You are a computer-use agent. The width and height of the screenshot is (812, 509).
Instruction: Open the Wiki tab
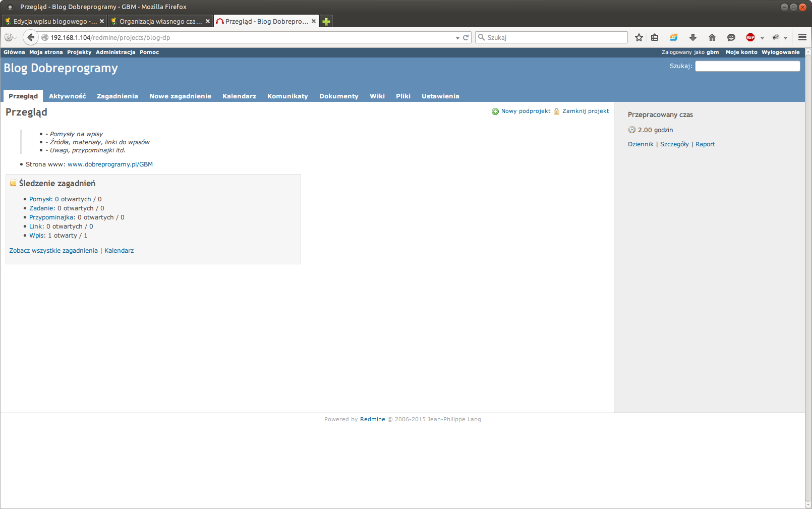click(x=377, y=96)
